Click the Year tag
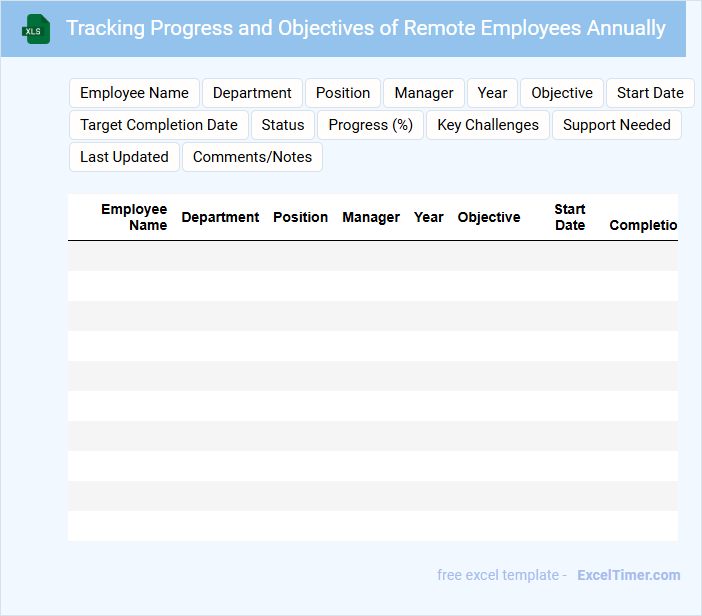The image size is (702, 616). 492,93
